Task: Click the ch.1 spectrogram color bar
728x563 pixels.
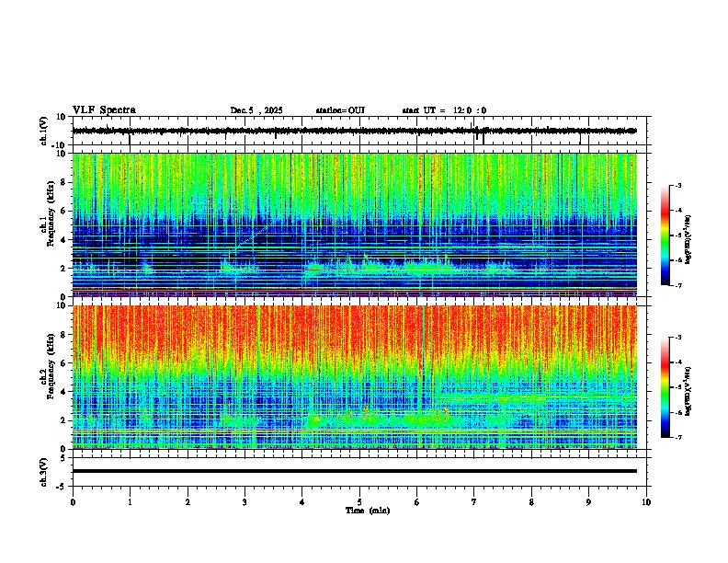Action: 665,236
